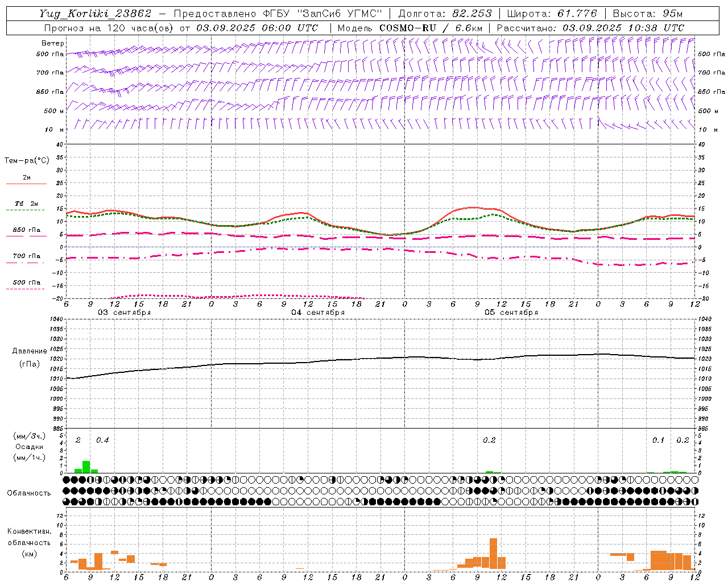Viewport: 728px width, 582px height.
Task: Click the Ветер panel label
Action: (x=53, y=43)
